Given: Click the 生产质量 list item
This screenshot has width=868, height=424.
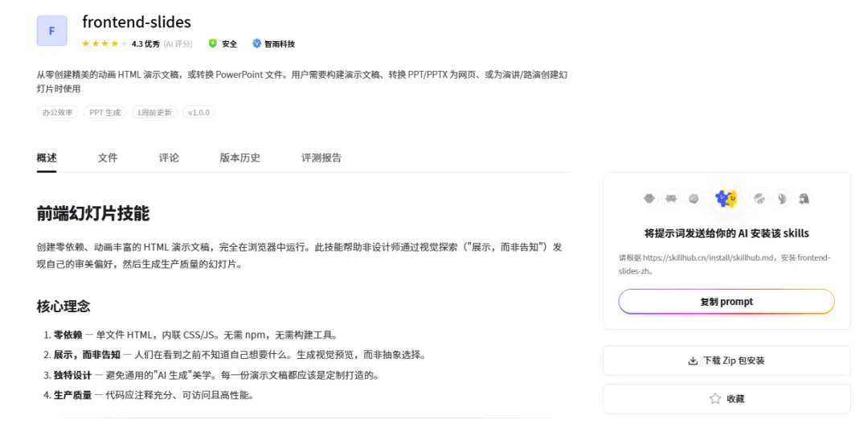Looking at the screenshot, I should point(154,395).
